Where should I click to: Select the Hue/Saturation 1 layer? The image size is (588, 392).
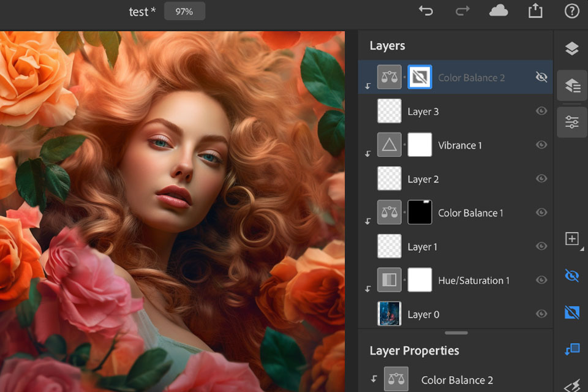pos(473,281)
